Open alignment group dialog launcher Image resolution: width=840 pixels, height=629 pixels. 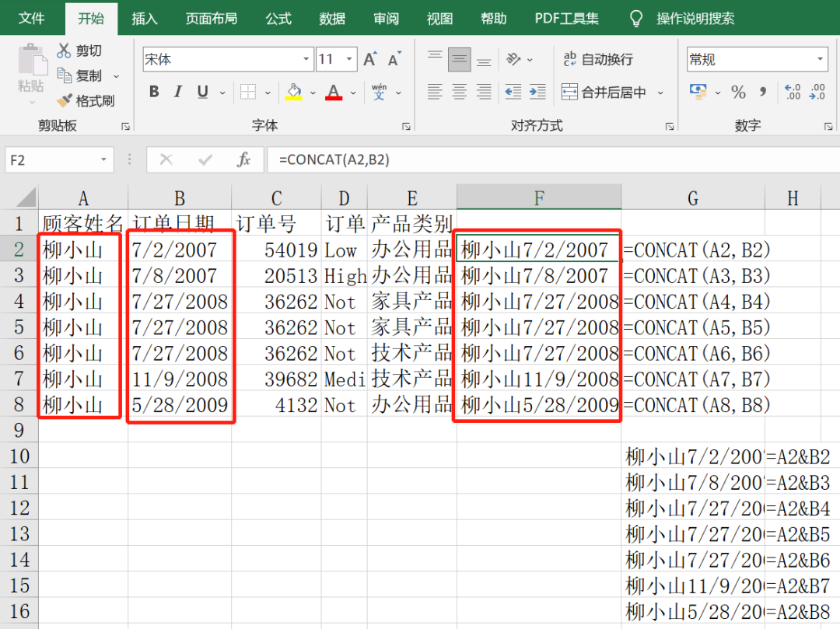(670, 126)
